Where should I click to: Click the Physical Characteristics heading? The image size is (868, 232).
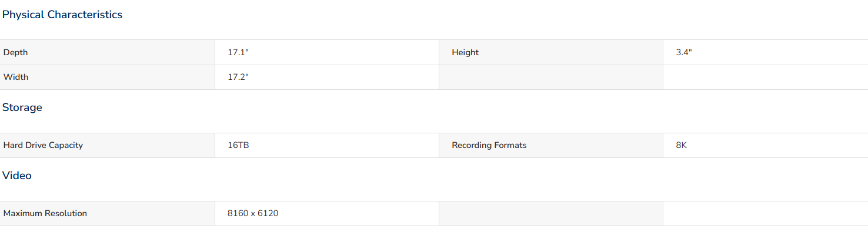pos(62,15)
